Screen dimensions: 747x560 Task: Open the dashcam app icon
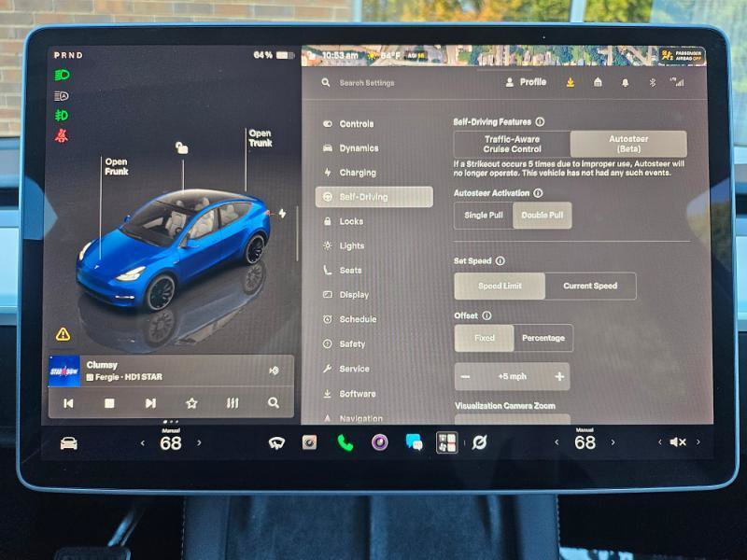310,442
